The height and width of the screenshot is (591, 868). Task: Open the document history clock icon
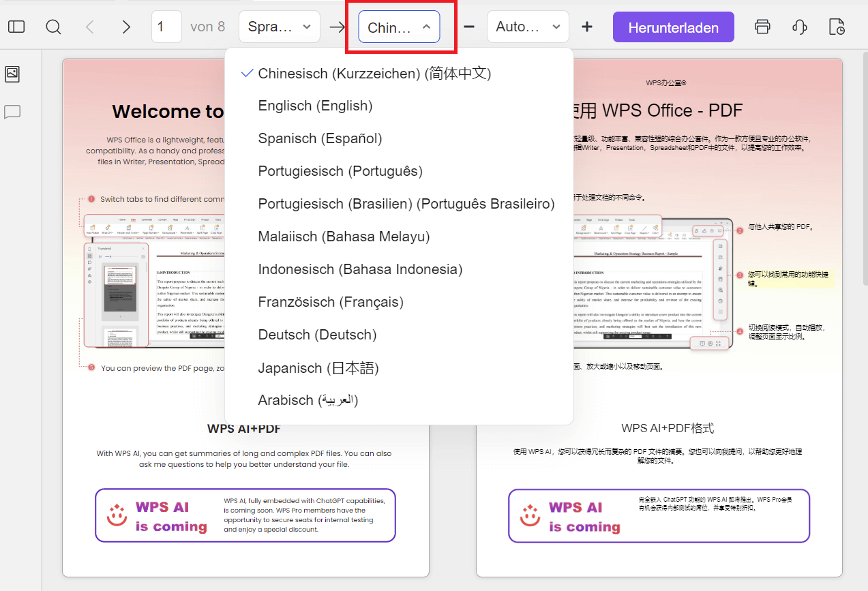pos(837,27)
